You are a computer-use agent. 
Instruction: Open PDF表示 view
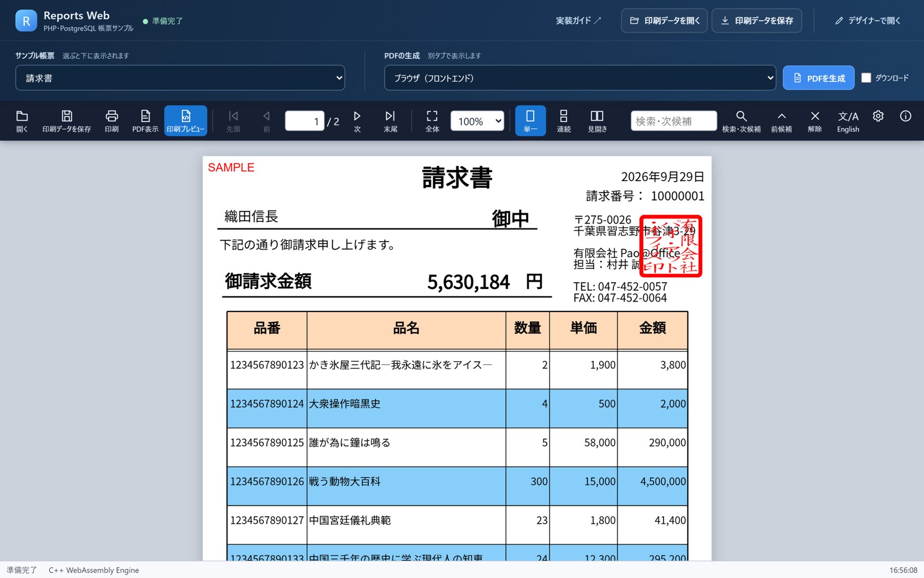145,121
